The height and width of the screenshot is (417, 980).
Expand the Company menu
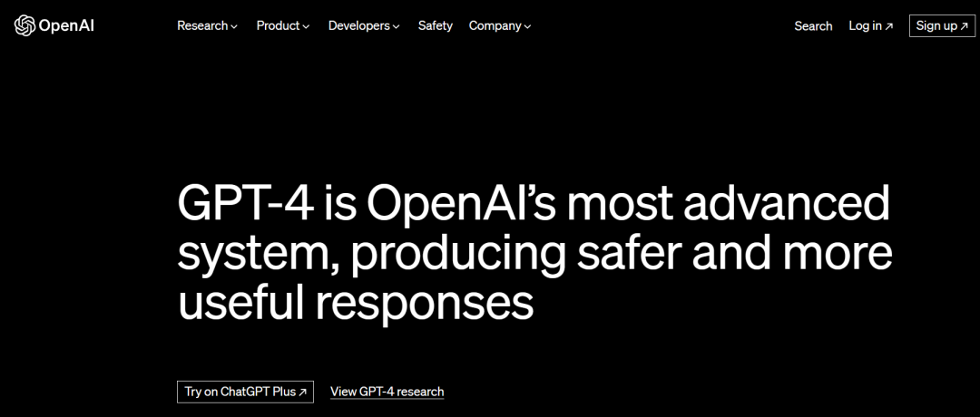tap(500, 25)
